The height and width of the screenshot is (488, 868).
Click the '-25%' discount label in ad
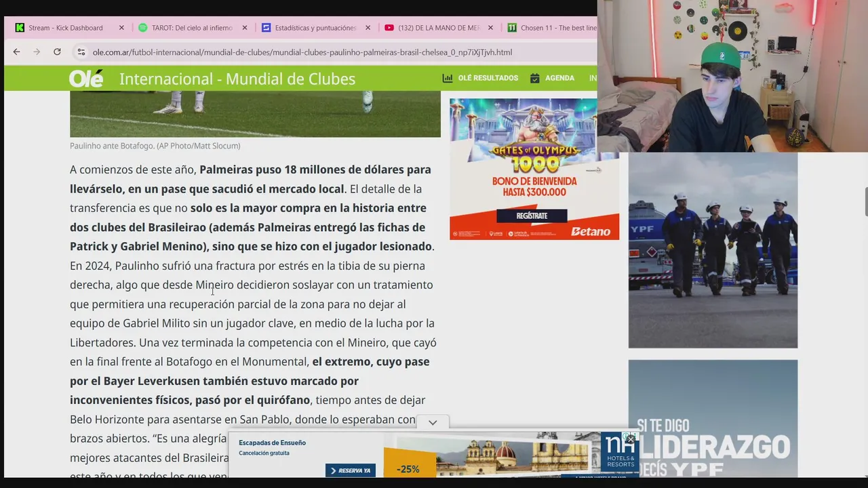pos(408,469)
